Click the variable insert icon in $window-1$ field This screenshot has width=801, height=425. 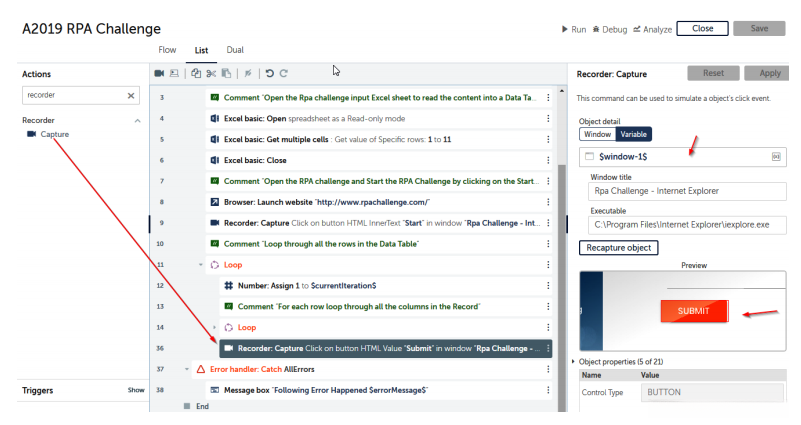[x=776, y=157]
